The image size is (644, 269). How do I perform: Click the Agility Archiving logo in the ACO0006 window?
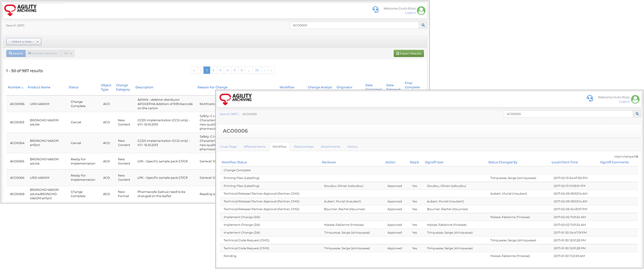(x=234, y=98)
